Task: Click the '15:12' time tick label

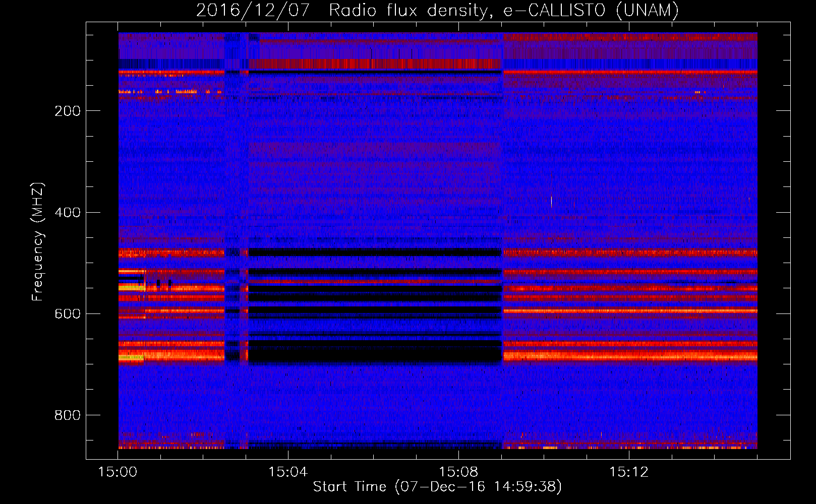Action: coord(629,472)
